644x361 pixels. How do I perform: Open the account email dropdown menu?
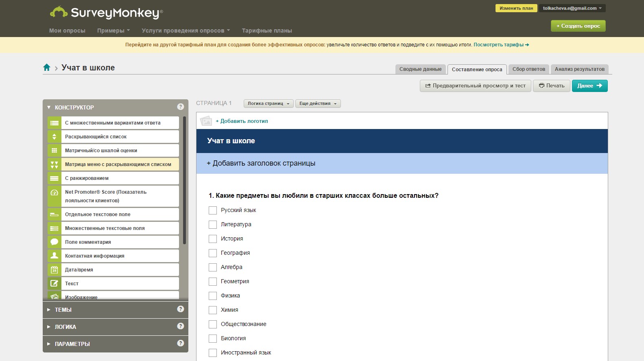(572, 8)
